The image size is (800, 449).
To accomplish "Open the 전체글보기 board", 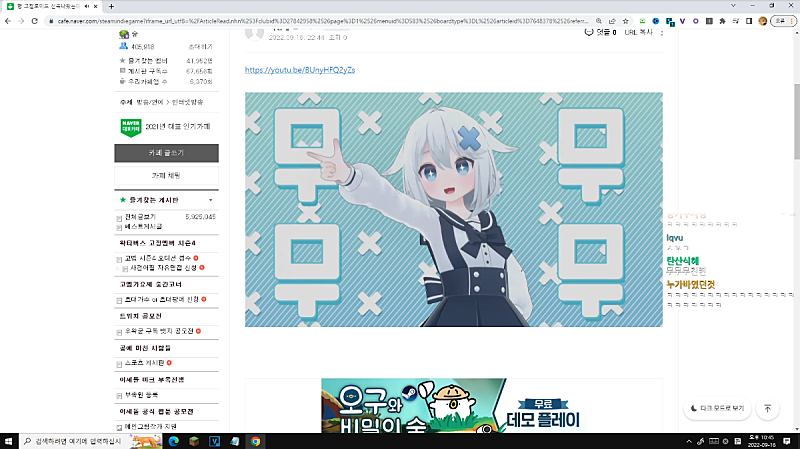I will 140,217.
